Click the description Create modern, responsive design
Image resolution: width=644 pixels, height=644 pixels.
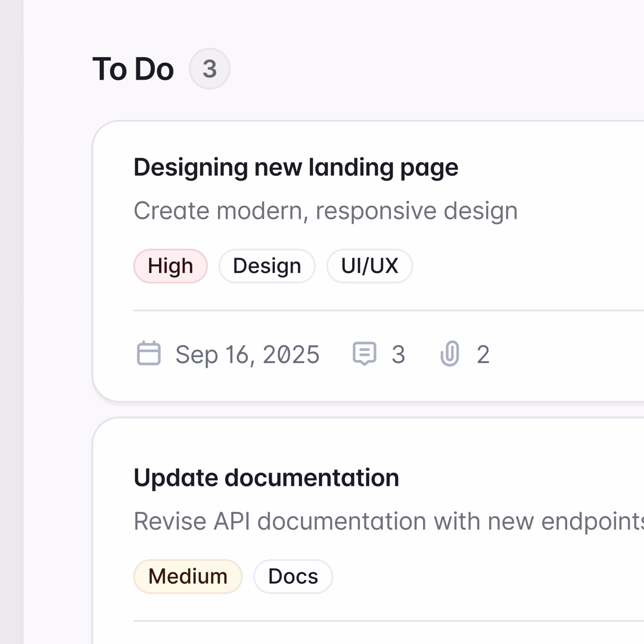pyautogui.click(x=325, y=211)
